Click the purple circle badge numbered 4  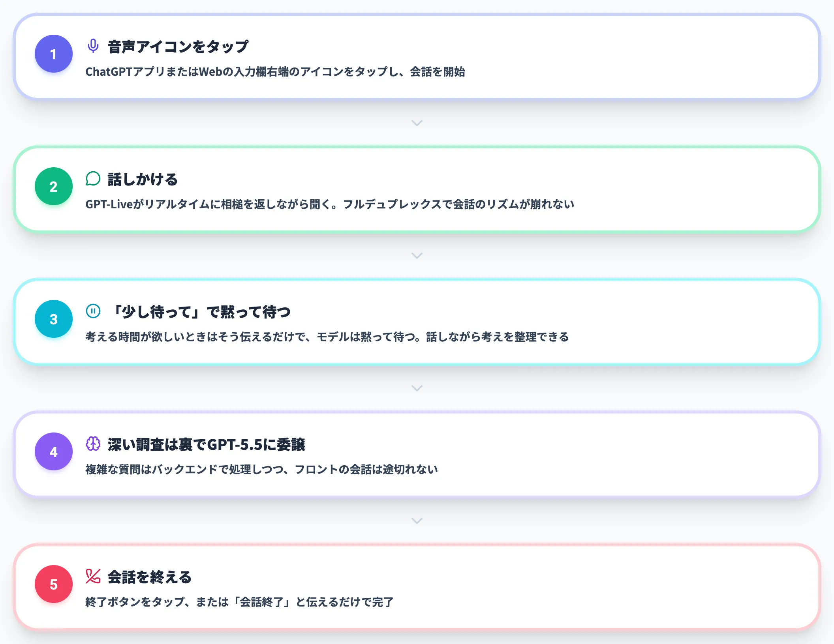point(54,451)
